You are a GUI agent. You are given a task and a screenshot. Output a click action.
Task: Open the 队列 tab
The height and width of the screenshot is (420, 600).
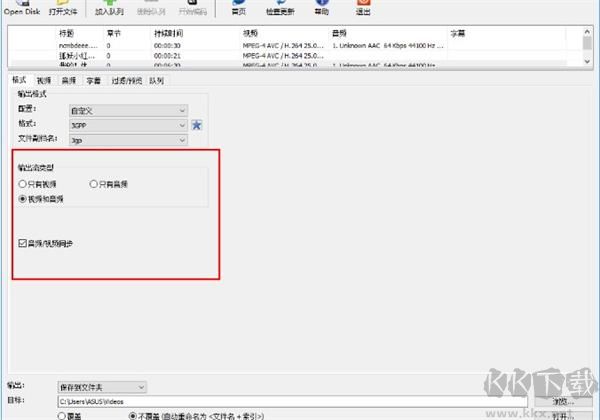pos(157,81)
